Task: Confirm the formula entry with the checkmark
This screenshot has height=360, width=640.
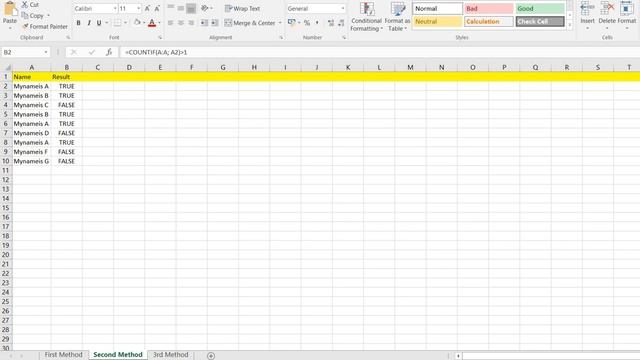Action: click(x=91, y=52)
